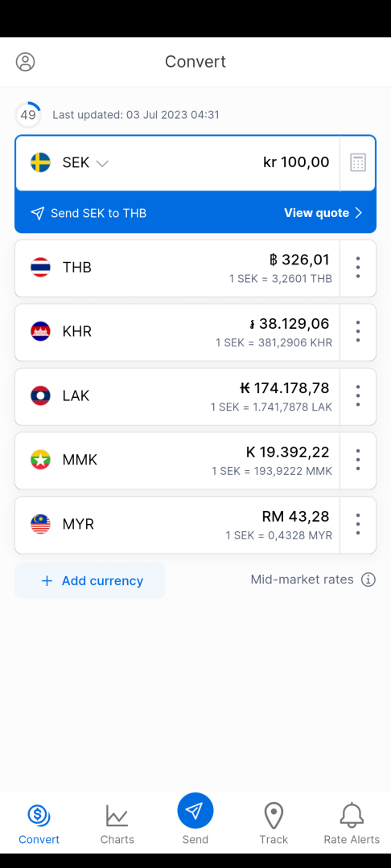The image size is (391, 868).
Task: Tap the refresh countdown circle showing 49
Action: (27, 115)
